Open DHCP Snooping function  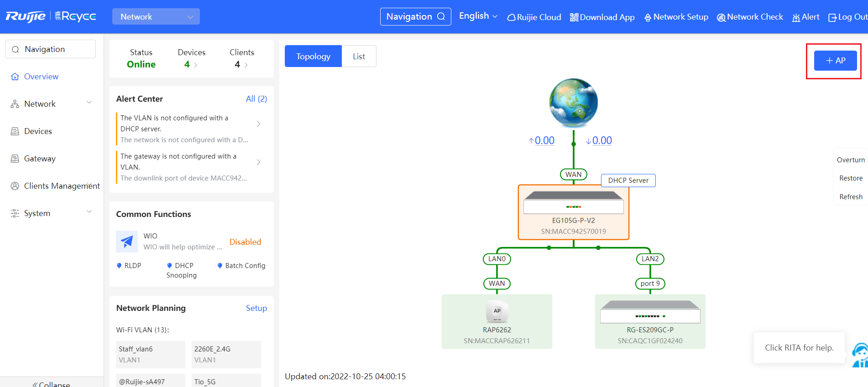182,270
